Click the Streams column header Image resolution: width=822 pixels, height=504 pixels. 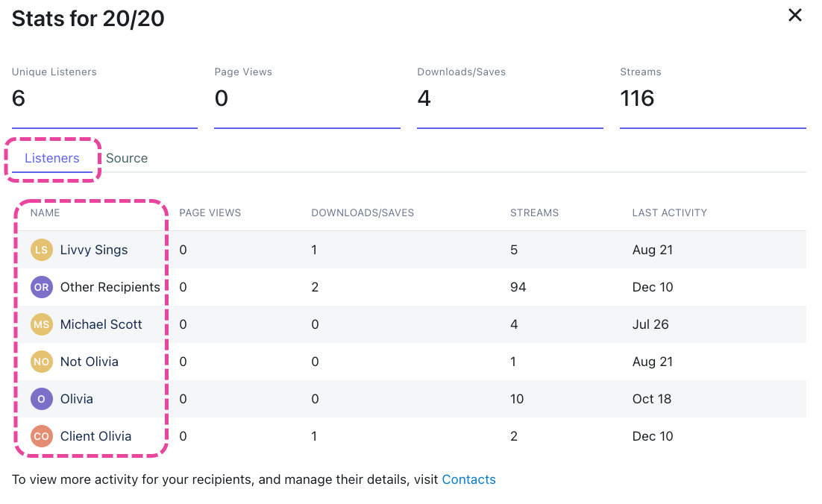tap(534, 212)
